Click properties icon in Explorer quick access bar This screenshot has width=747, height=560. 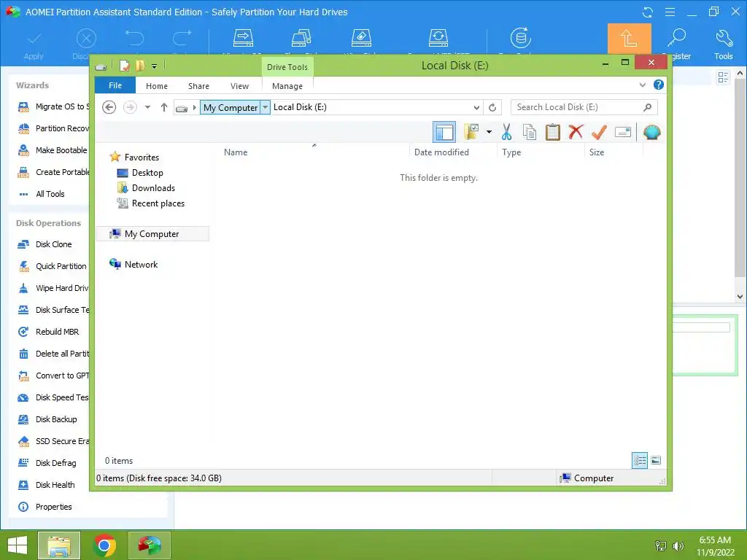[124, 66]
